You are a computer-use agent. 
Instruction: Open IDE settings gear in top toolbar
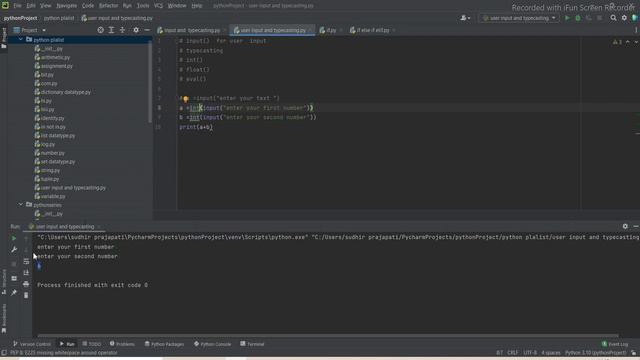(x=624, y=18)
